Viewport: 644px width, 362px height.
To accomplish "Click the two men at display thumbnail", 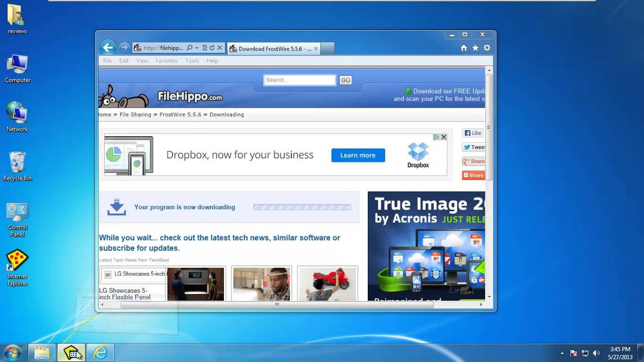I will coord(196,284).
